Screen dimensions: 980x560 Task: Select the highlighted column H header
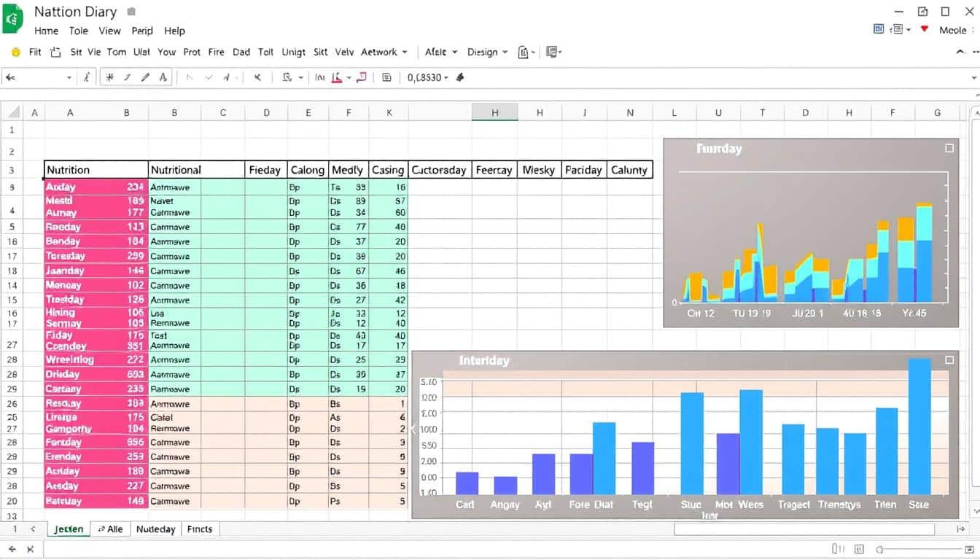495,112
